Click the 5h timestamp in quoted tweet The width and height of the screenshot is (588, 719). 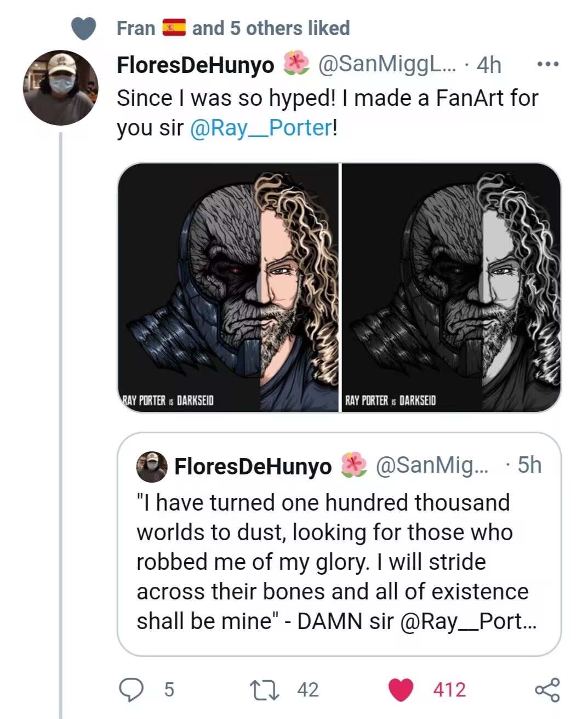tap(529, 465)
